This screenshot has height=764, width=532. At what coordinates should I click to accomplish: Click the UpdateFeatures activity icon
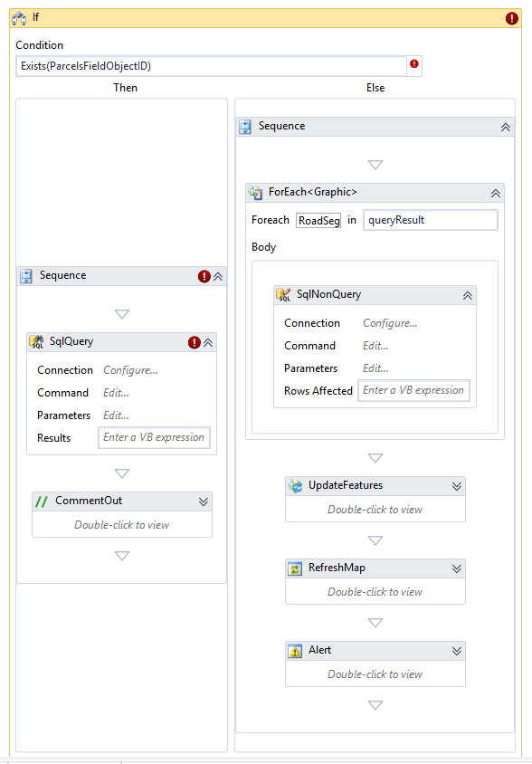(x=295, y=486)
